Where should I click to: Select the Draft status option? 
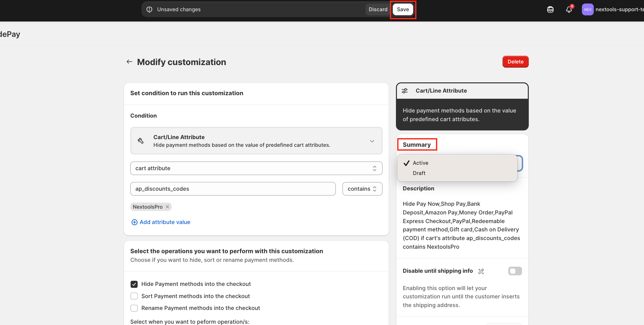[419, 173]
